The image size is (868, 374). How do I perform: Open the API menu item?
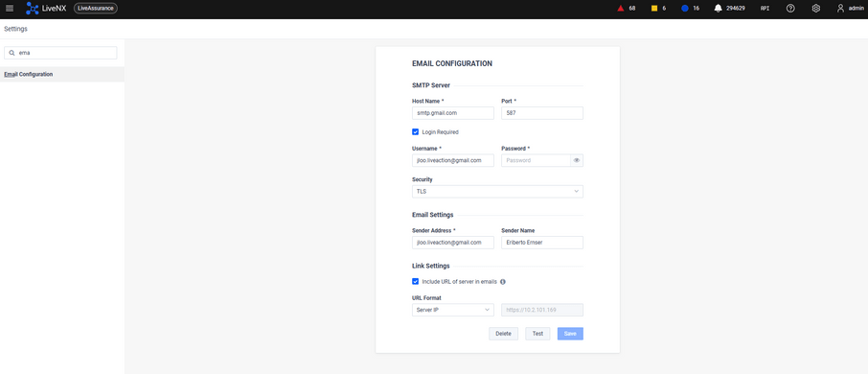[765, 9]
